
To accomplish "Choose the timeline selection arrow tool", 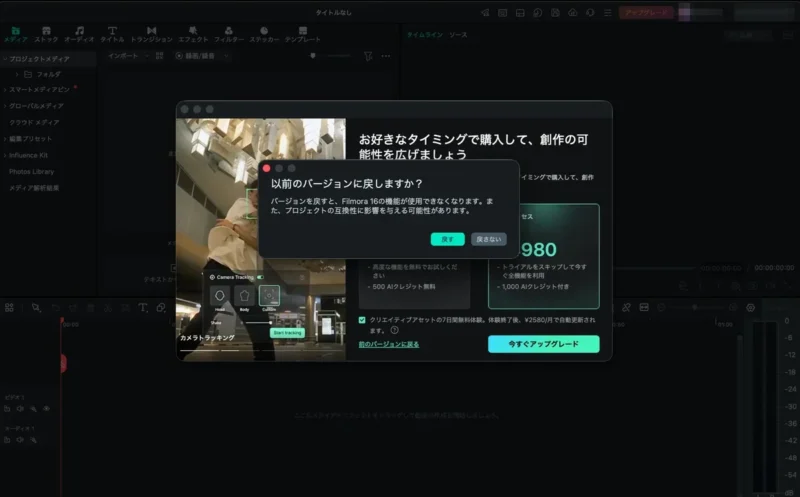I will tap(36, 307).
